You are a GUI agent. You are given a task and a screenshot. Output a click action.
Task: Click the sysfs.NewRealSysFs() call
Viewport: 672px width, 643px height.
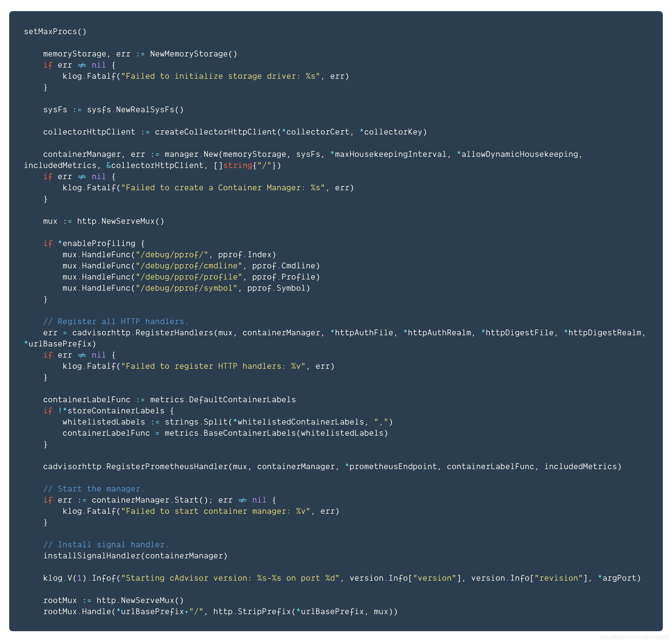(136, 110)
